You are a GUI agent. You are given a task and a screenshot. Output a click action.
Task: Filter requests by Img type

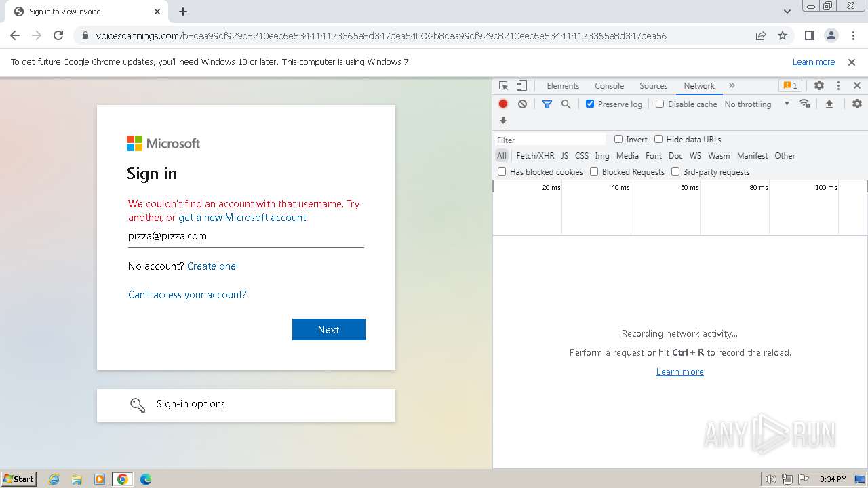coord(602,155)
